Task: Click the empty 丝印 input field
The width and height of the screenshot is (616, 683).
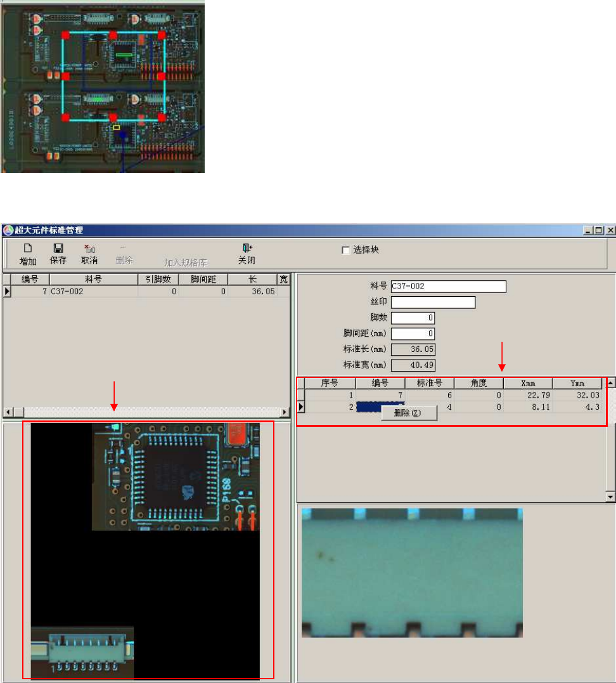Action: tap(433, 302)
